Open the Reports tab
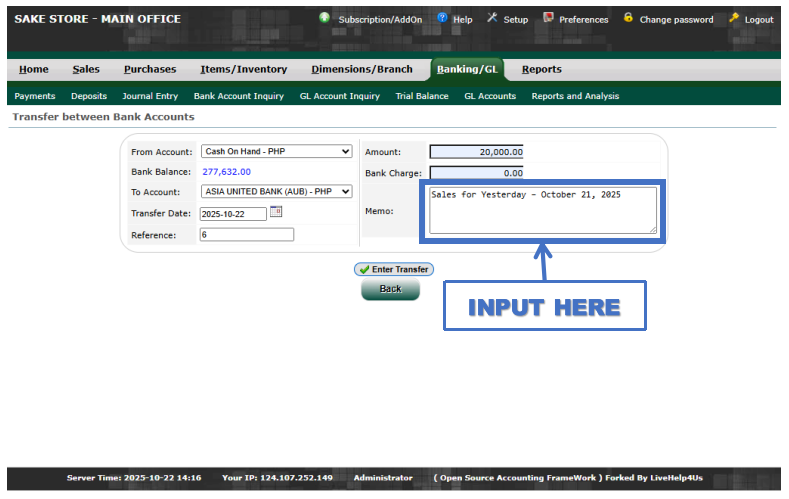The image size is (789, 499). tap(541, 69)
